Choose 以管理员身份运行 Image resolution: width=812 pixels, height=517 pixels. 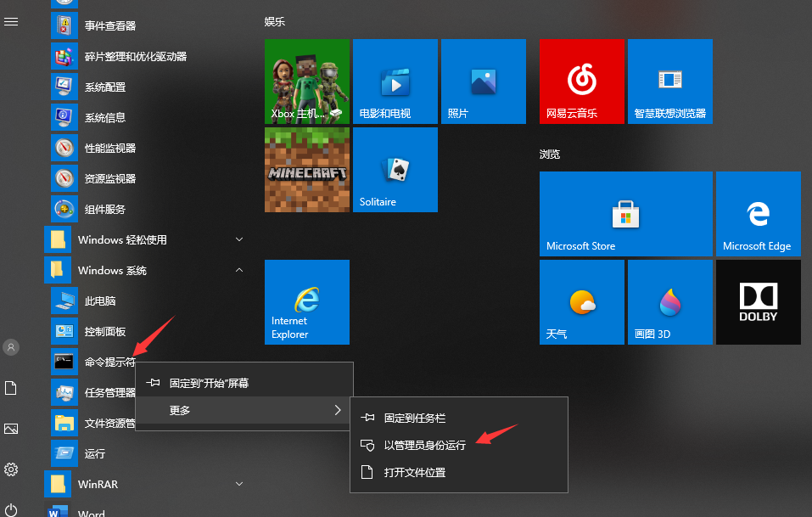[459, 445]
